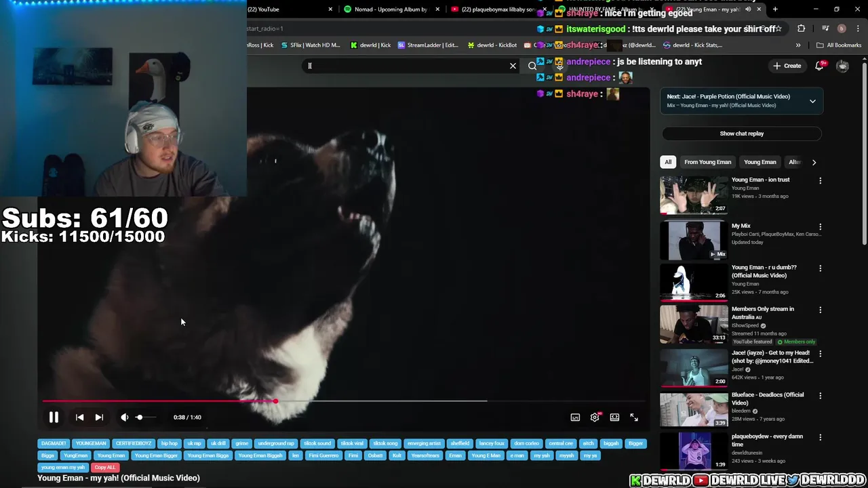The image size is (868, 488).
Task: Open the Young Eman - ion trust thumbnail
Action: tap(694, 195)
